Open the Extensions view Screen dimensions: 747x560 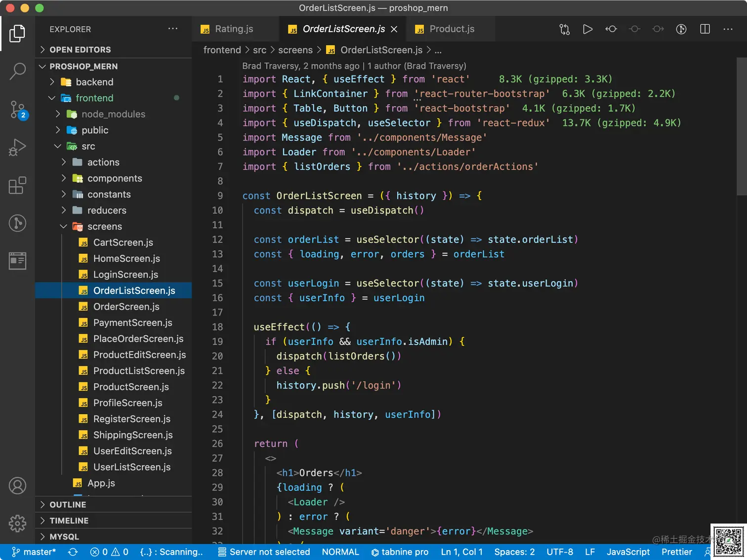(x=17, y=185)
